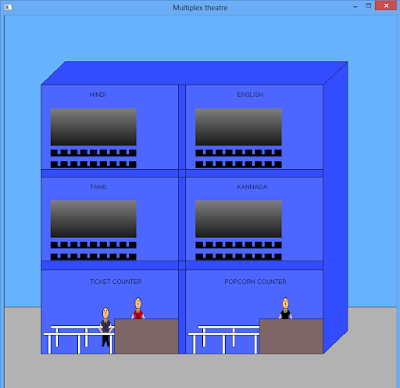Click the top seat row in Hindi hall

click(94, 153)
